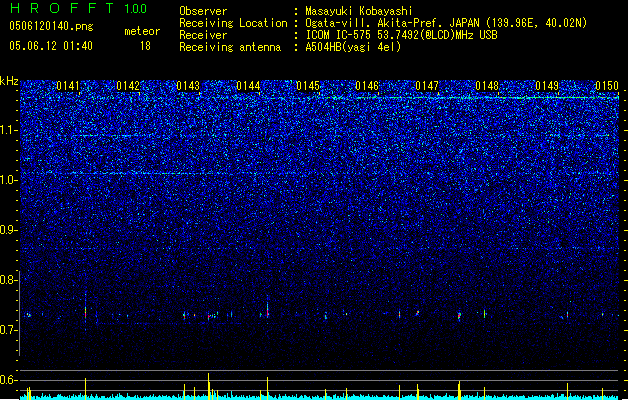
Task: Click the 0148 time marker
Action: coord(487,86)
